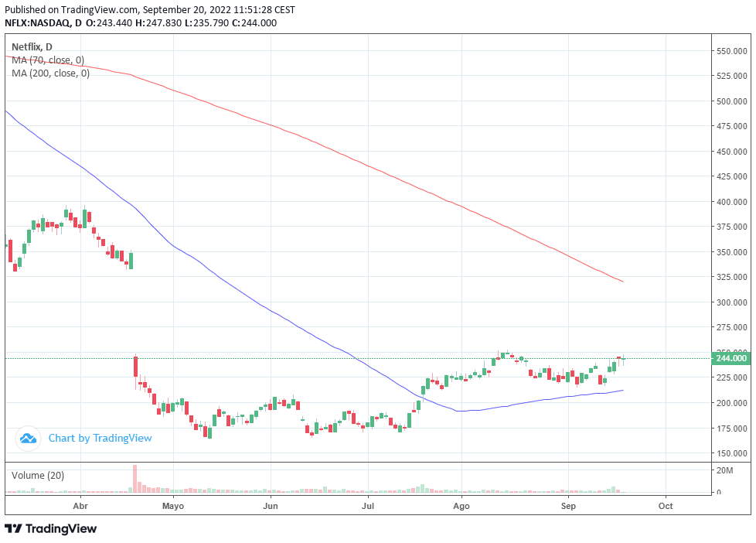Click the tallest pink volume bar in April

tap(135, 478)
